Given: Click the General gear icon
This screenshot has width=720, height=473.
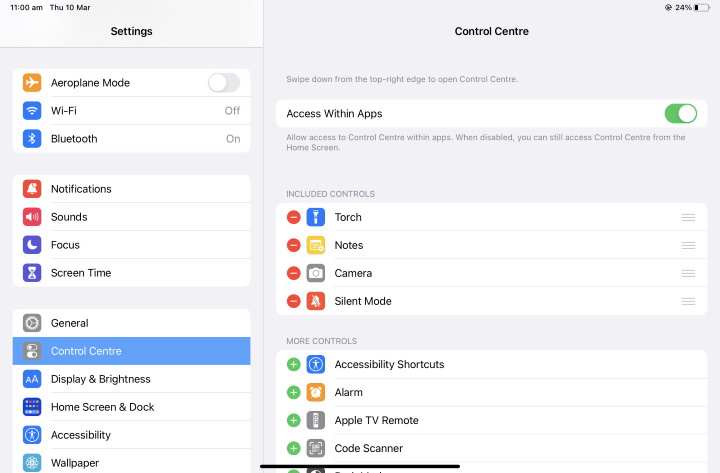Looking at the screenshot, I should tap(32, 323).
